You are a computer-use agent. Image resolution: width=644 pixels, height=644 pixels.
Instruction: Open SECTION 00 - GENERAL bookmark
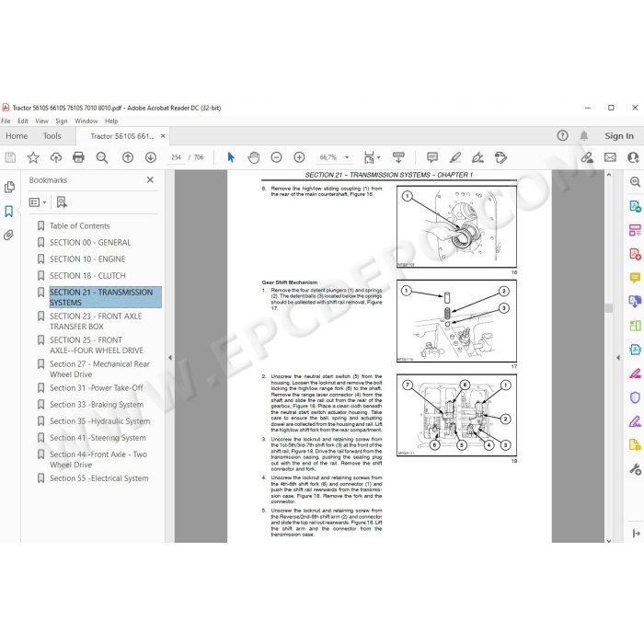coord(90,243)
